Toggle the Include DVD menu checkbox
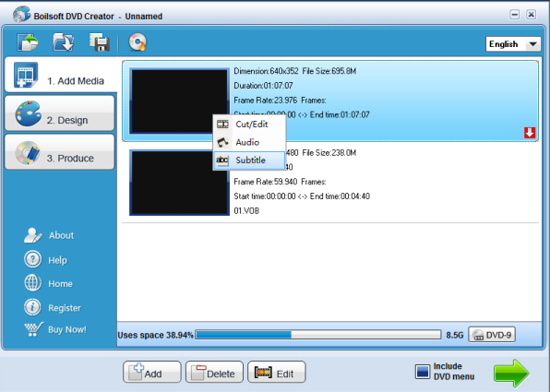550x392 pixels. tap(423, 372)
